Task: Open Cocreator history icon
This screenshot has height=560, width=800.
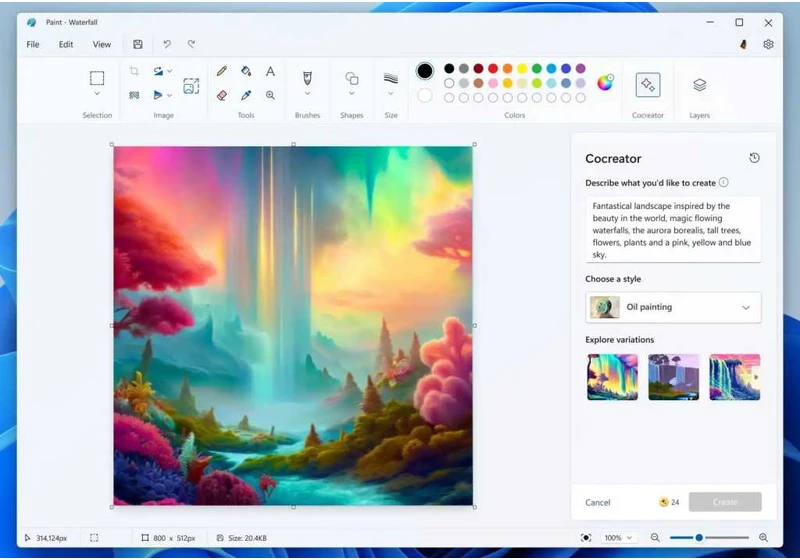Action: [754, 158]
